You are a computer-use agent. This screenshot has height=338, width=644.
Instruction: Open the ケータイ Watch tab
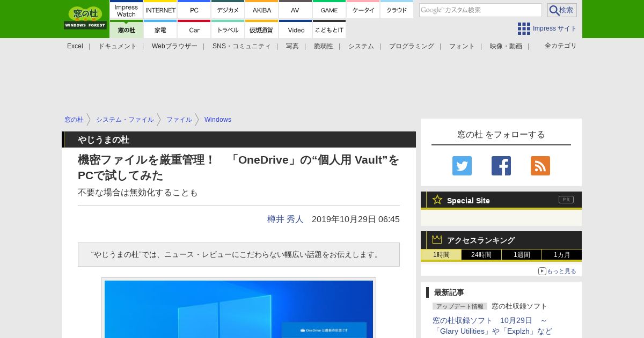click(x=363, y=10)
